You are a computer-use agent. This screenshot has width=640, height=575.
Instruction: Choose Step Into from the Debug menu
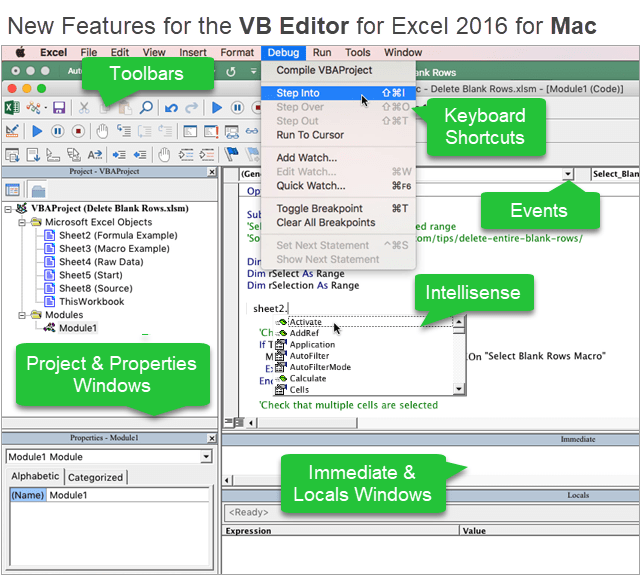pyautogui.click(x=298, y=93)
